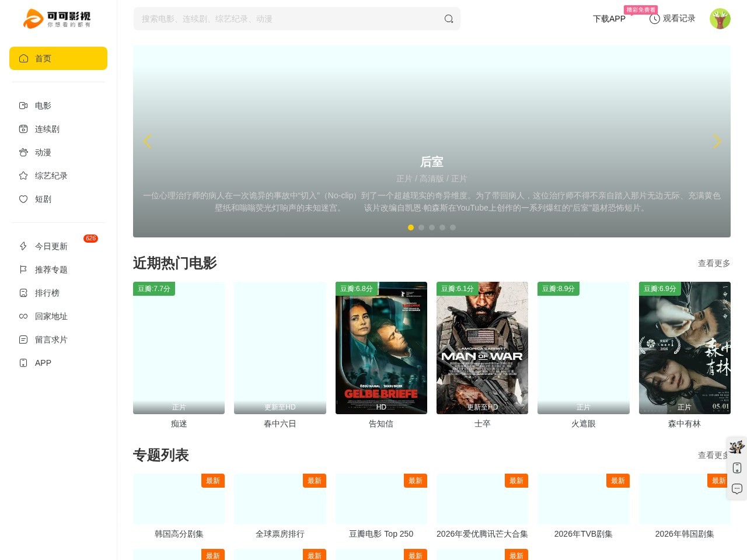Open the floating mobile phone icon
The width and height of the screenshot is (747, 560).
(x=737, y=468)
